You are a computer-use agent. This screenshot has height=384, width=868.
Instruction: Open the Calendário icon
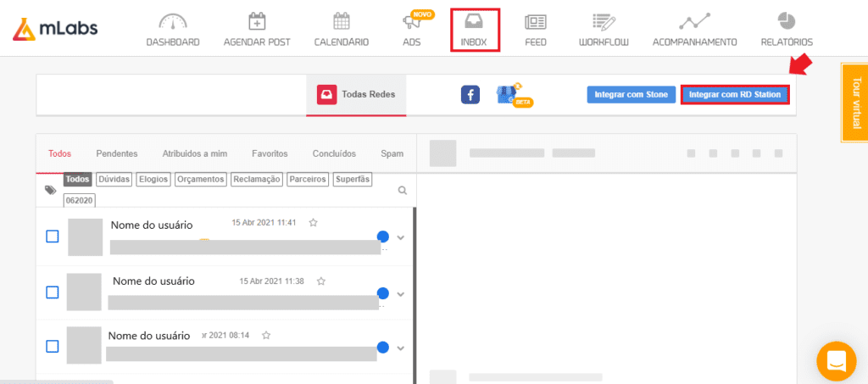pyautogui.click(x=341, y=21)
